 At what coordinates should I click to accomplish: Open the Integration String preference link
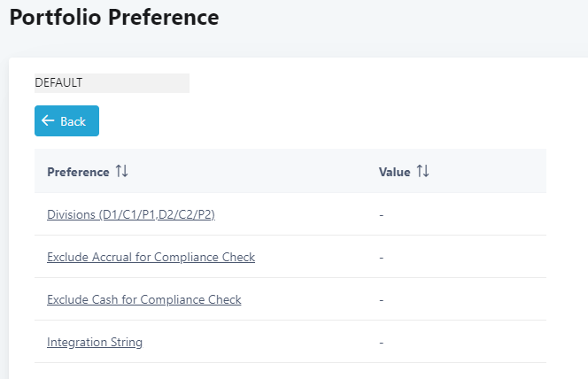pos(95,342)
